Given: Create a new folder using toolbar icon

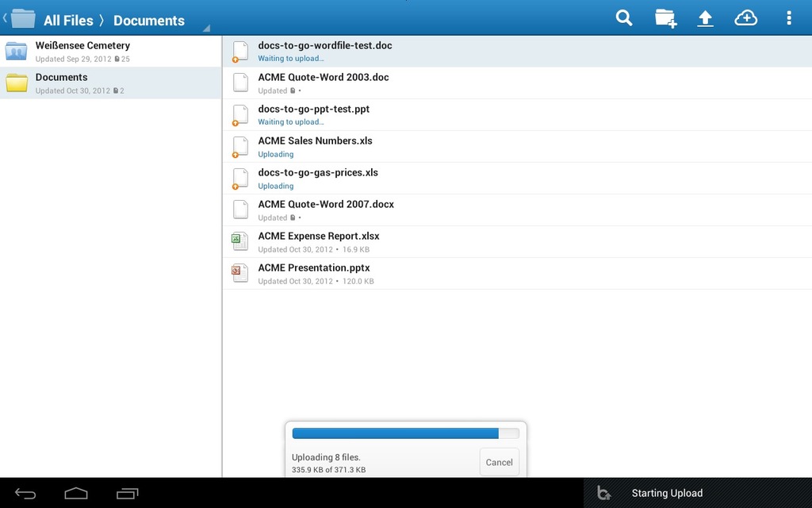Looking at the screenshot, I should [665, 18].
